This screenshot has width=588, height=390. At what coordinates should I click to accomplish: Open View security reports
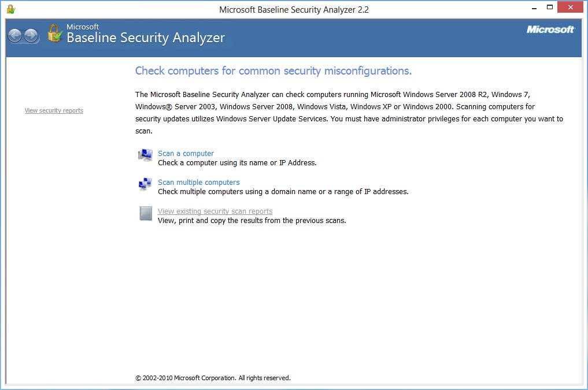tap(54, 110)
